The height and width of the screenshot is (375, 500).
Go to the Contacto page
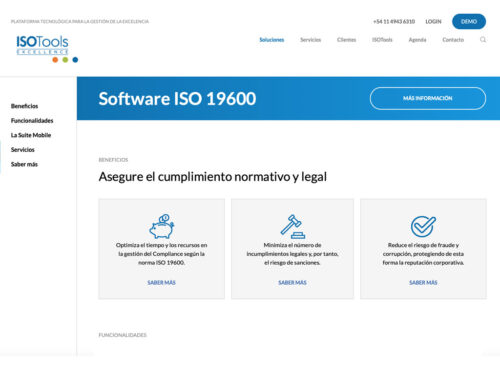pos(453,40)
